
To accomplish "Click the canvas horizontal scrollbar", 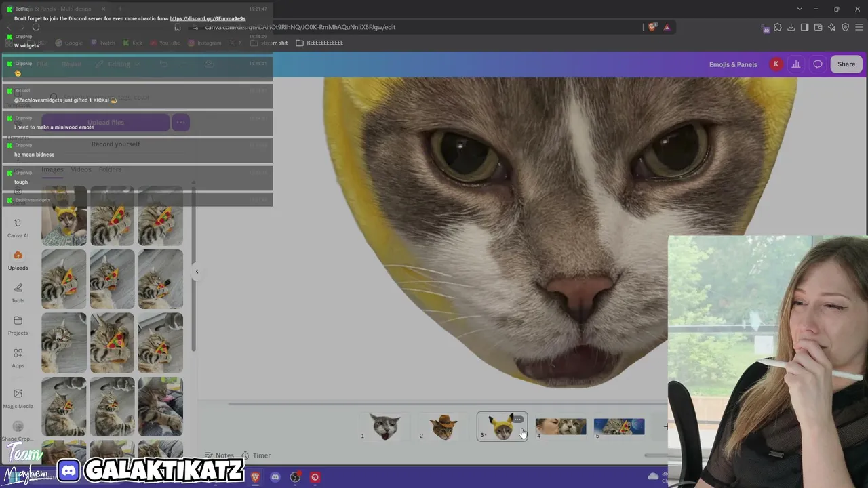I will point(448,403).
